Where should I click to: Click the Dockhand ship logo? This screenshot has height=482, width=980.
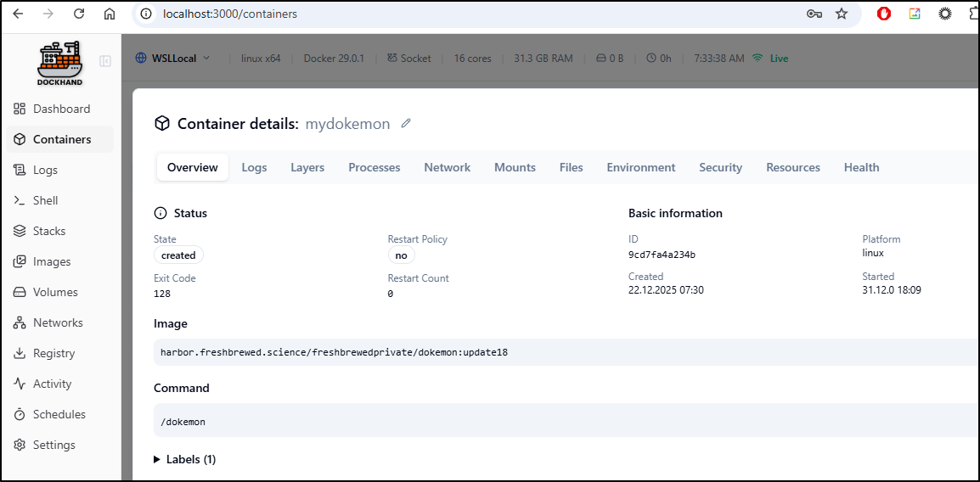point(59,63)
